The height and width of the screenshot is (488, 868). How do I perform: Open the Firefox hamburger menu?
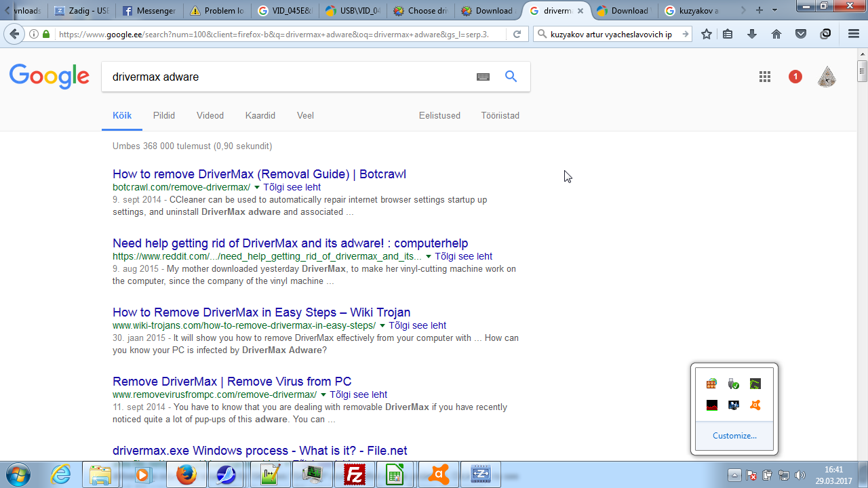click(x=854, y=34)
